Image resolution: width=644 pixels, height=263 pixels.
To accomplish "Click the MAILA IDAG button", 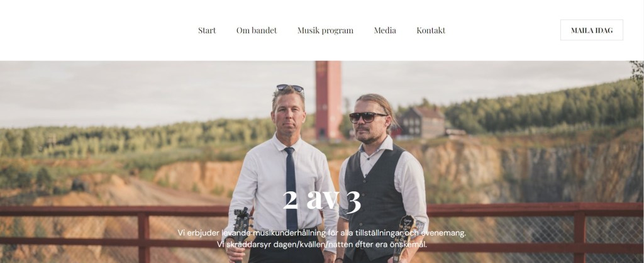I will point(591,30).
